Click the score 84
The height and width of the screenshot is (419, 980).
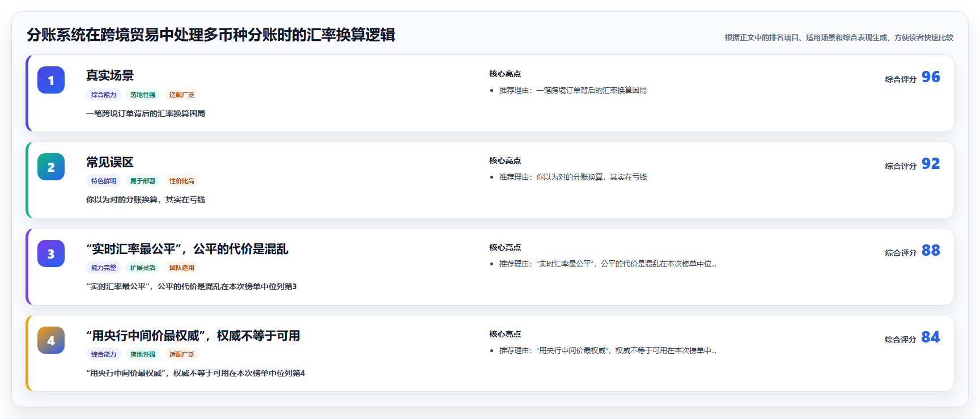click(x=931, y=337)
